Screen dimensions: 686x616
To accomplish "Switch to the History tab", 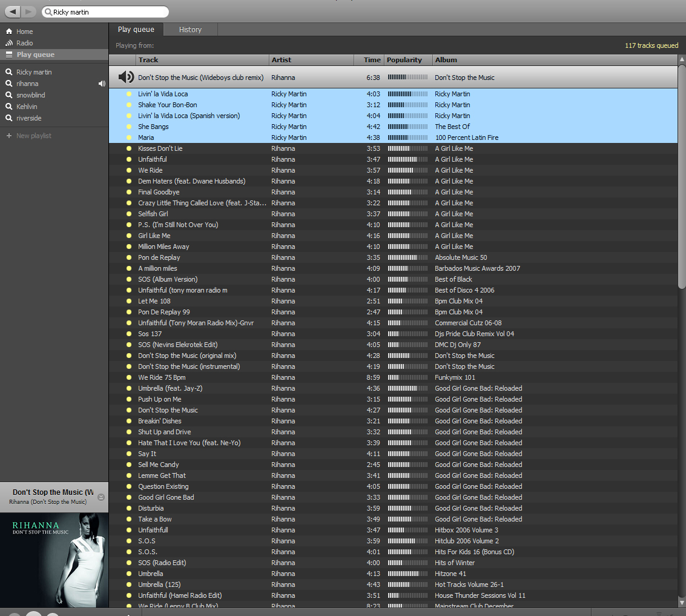I will (x=190, y=29).
